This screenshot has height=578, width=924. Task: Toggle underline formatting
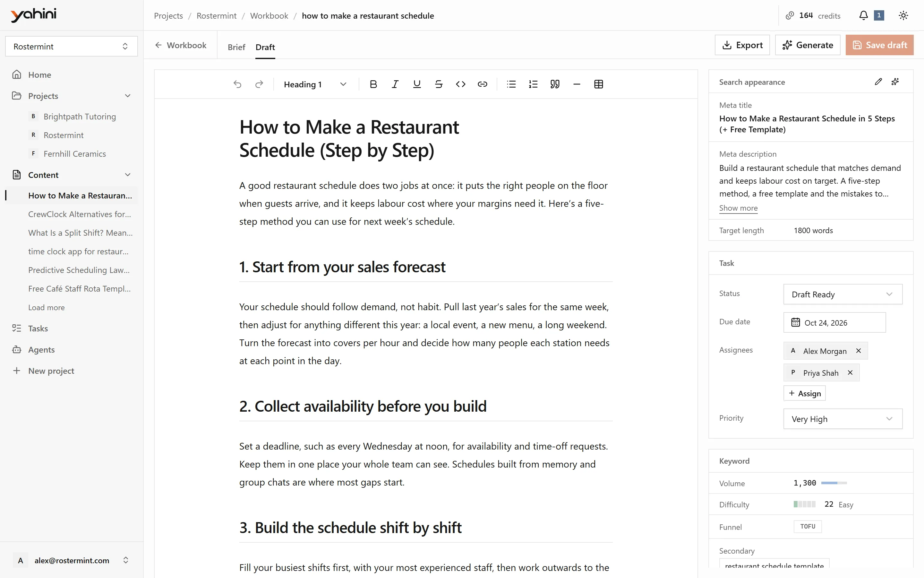tap(417, 84)
